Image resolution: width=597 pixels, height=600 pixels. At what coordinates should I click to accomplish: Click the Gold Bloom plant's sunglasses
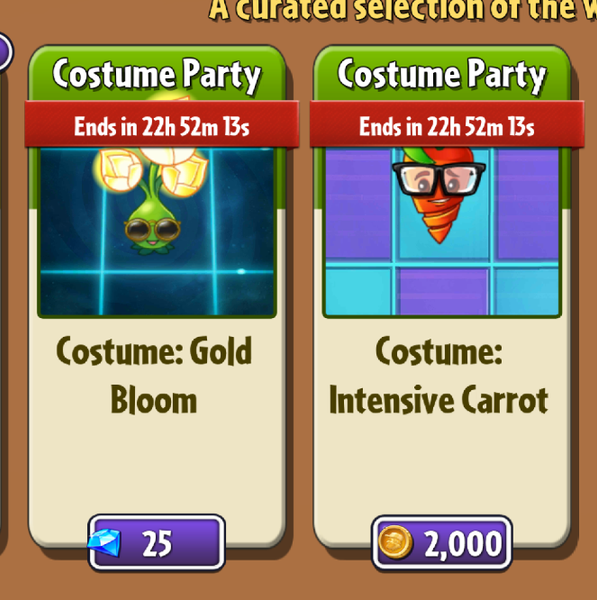tap(153, 230)
